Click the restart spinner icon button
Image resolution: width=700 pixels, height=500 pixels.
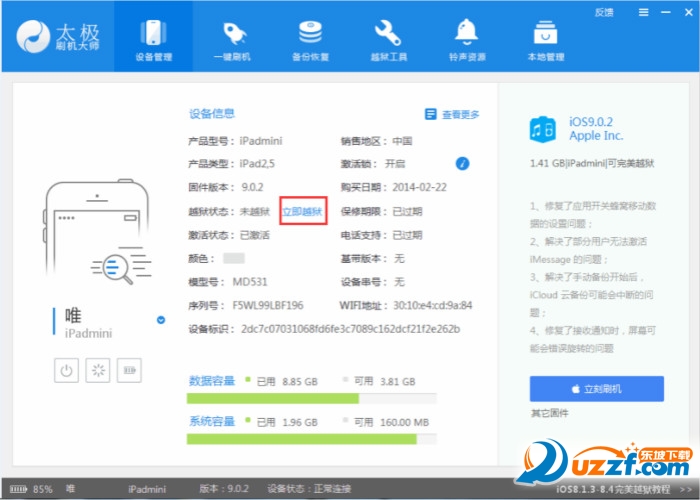[98, 371]
